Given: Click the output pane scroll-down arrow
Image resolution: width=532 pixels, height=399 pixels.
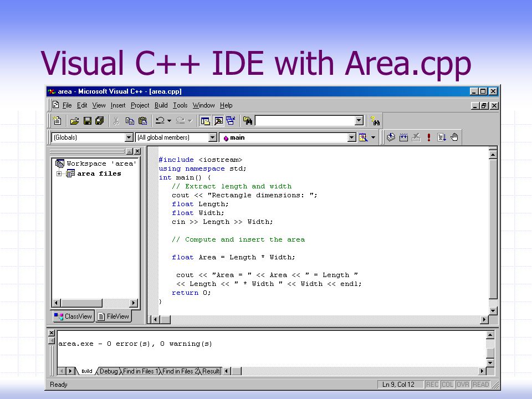Looking at the screenshot, I should pos(490,362).
